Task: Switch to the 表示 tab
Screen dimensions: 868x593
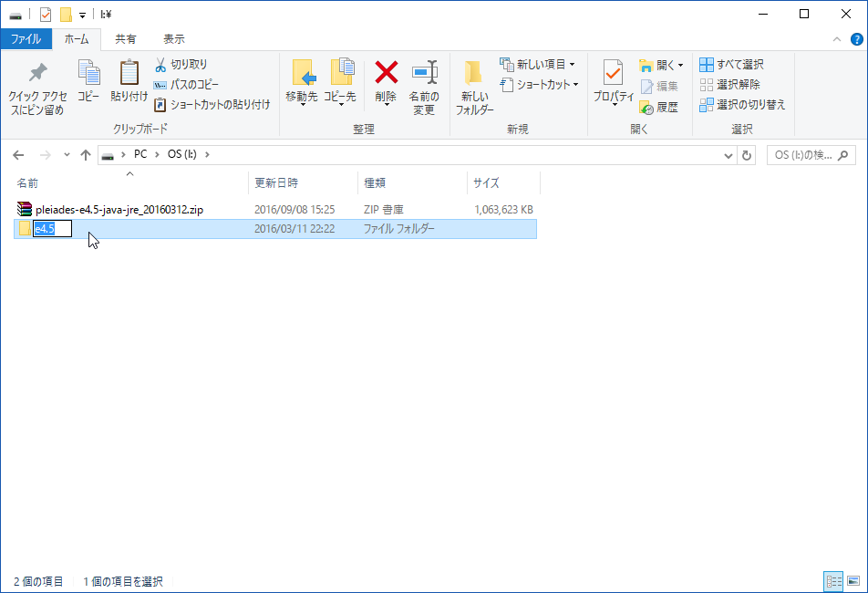Action: coord(174,39)
